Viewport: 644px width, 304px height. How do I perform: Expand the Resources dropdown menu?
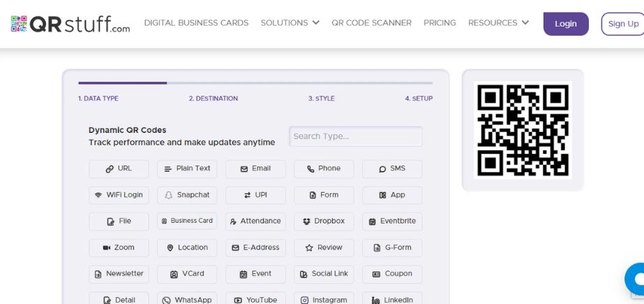pos(498,23)
